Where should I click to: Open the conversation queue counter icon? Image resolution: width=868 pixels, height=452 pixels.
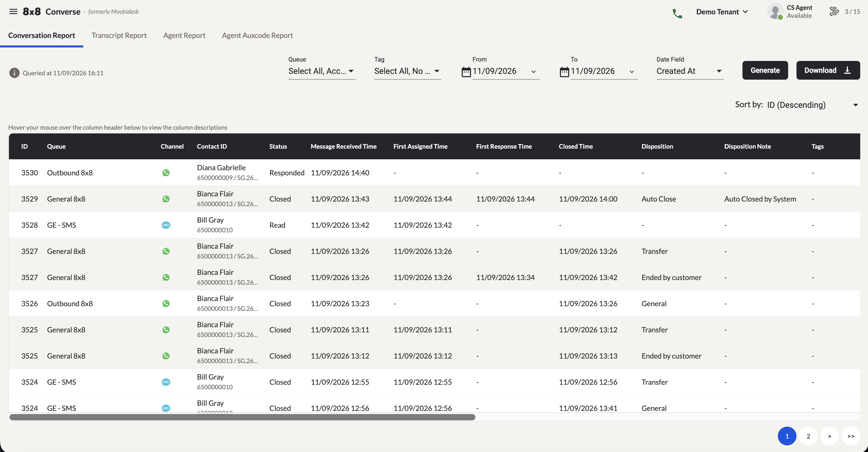834,12
